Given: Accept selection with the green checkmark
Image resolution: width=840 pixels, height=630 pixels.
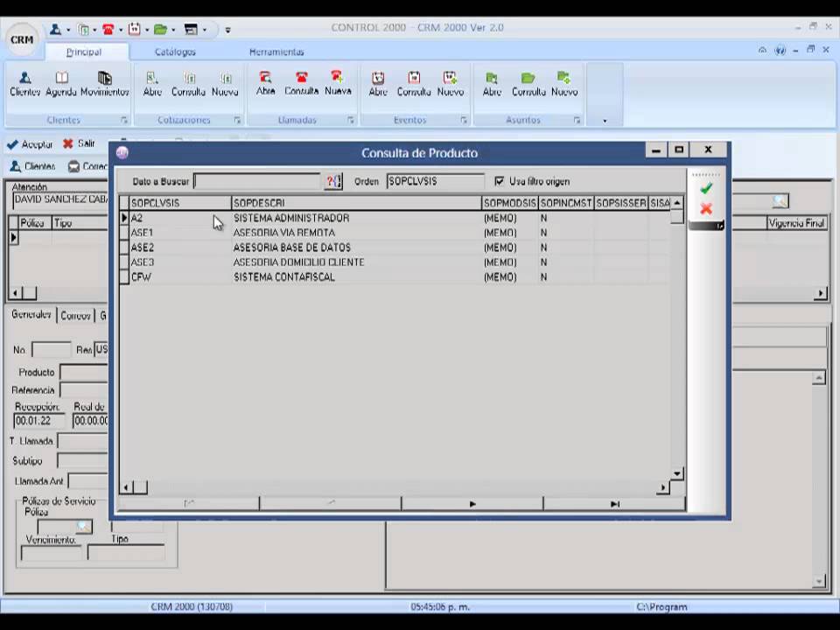Looking at the screenshot, I should (x=706, y=188).
